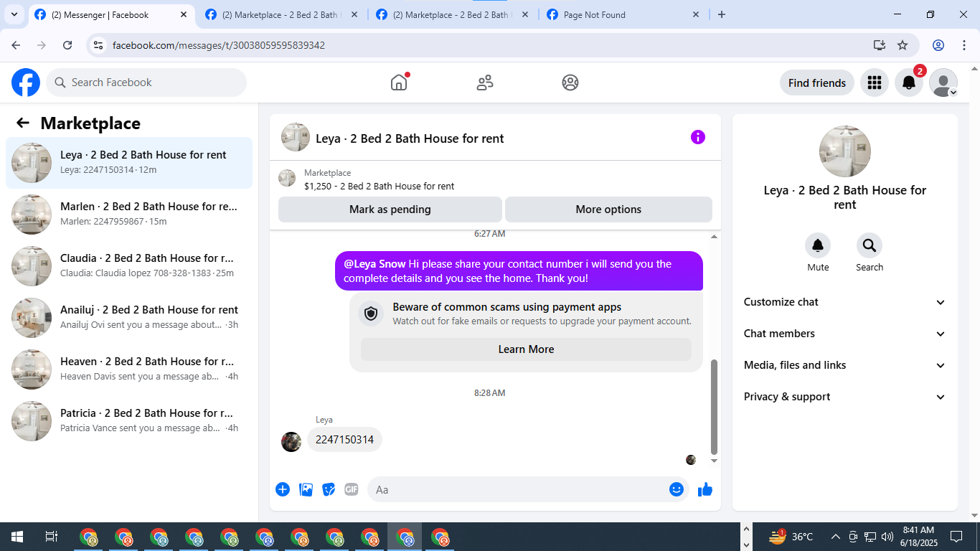Open the Anailuj conversation

click(129, 318)
